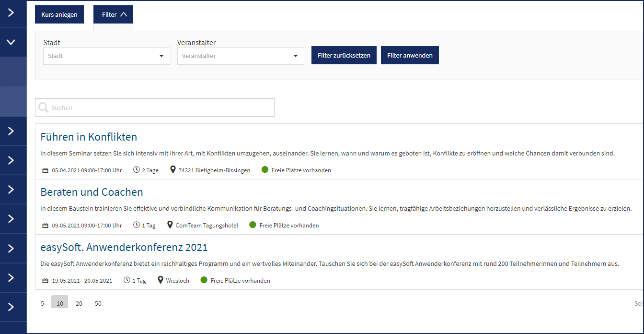The width and height of the screenshot is (644, 334).
Task: Open Führen in Konflikten course
Action: (89, 137)
